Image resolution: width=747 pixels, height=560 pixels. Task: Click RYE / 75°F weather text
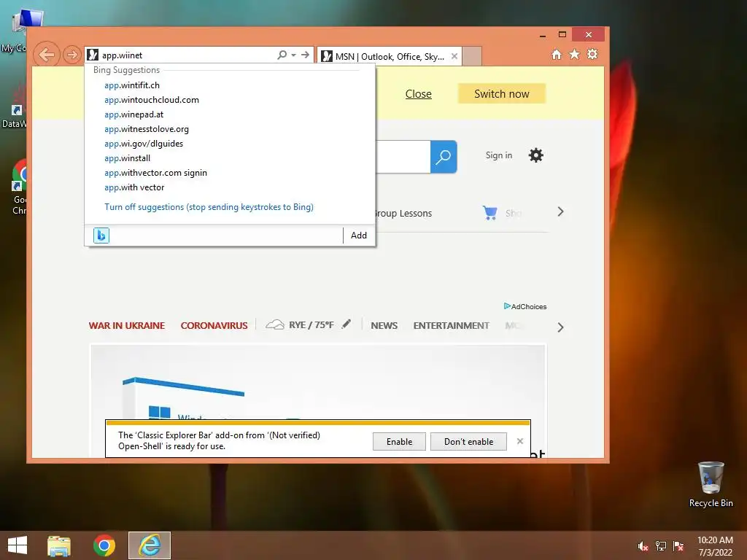311,324
